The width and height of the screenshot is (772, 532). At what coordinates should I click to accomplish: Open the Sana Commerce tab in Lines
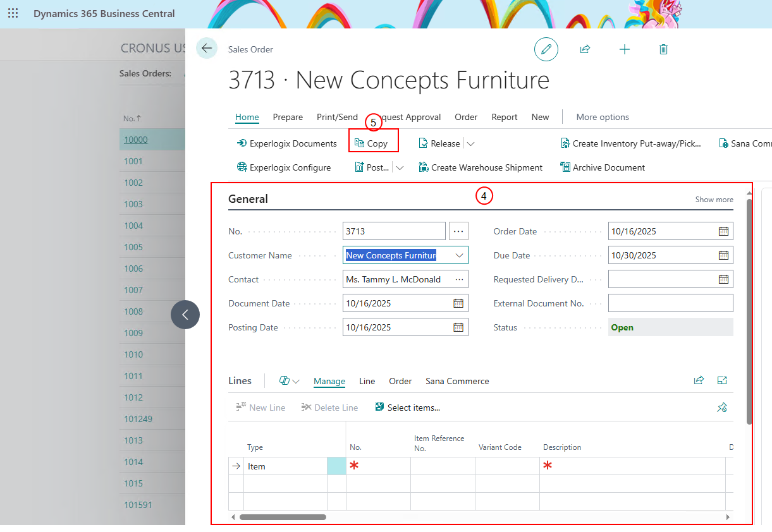click(457, 381)
